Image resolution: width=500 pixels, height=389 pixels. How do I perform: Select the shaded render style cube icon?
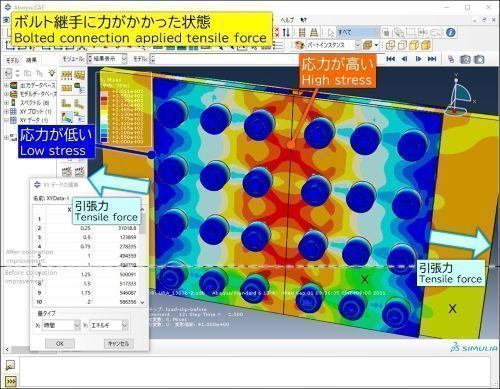point(426,45)
